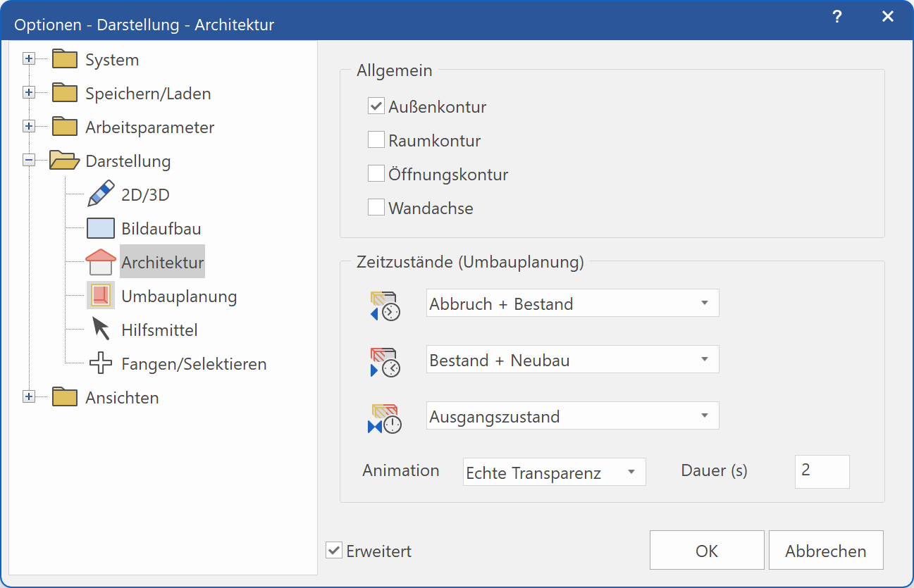Viewport: 914px width, 588px height.
Task: Select Umbauplanung in the sidebar tree
Action: [178, 296]
